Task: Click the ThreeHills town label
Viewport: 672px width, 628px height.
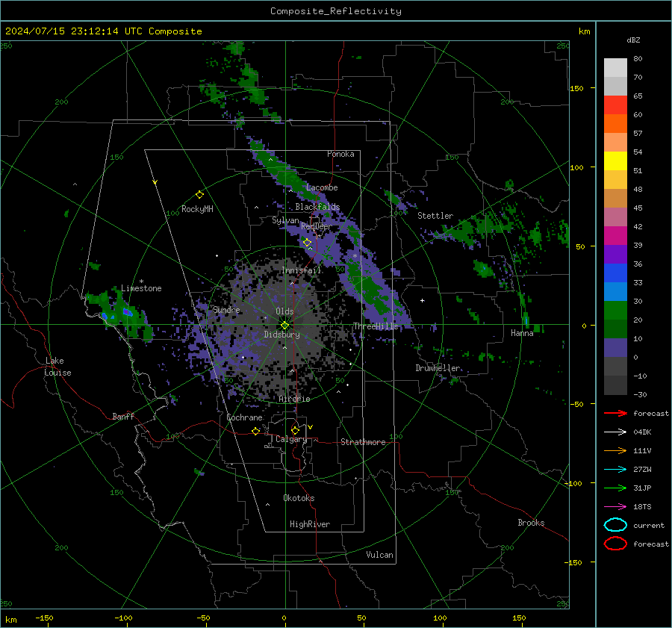Action: pyautogui.click(x=376, y=326)
